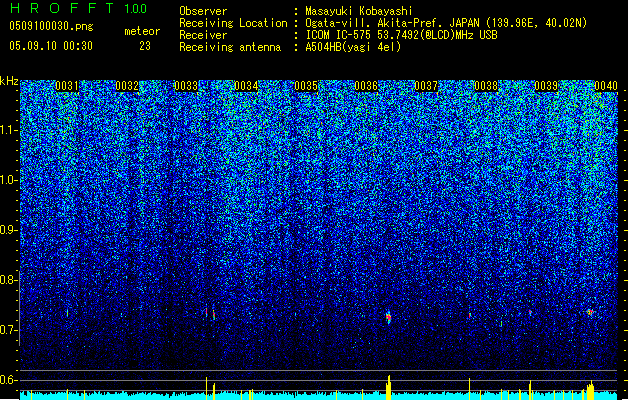Select the meteor count value 23
Viewport: 629px width, 400px height.
click(x=145, y=46)
